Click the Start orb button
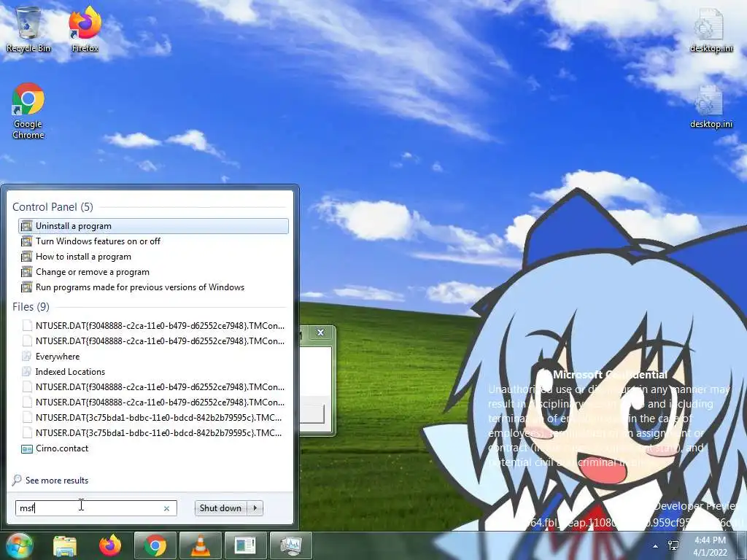Image resolution: width=747 pixels, height=560 pixels. (18, 545)
